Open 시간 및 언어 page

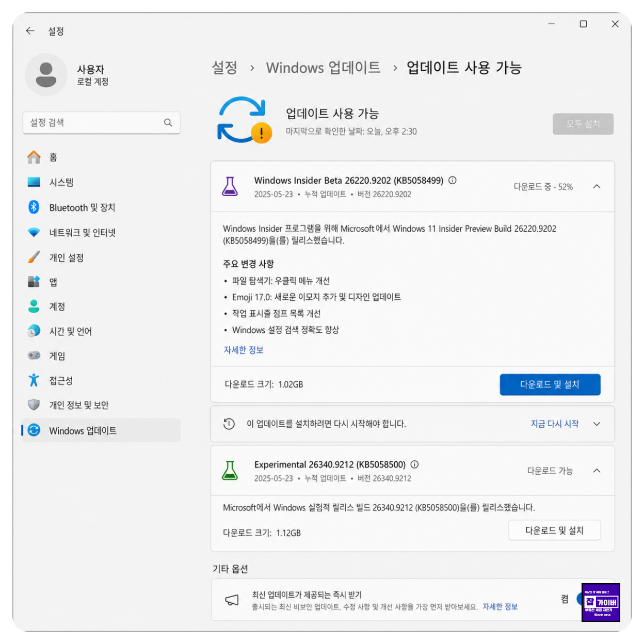(102, 331)
